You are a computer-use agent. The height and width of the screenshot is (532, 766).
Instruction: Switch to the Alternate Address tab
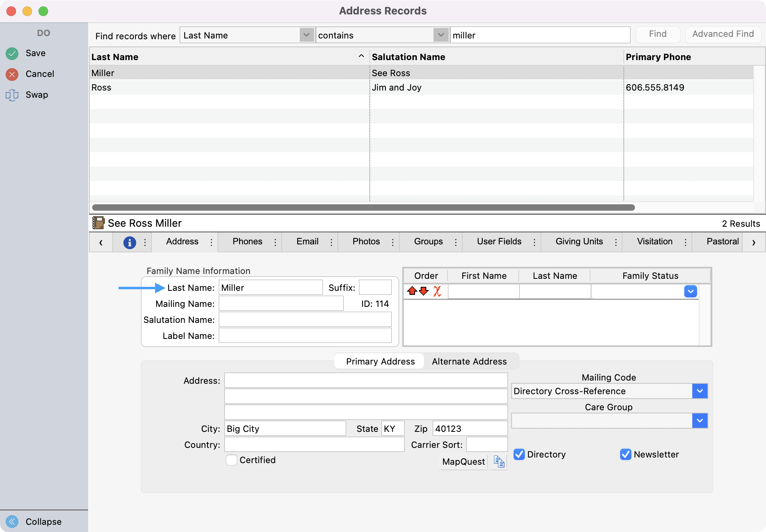(x=469, y=361)
